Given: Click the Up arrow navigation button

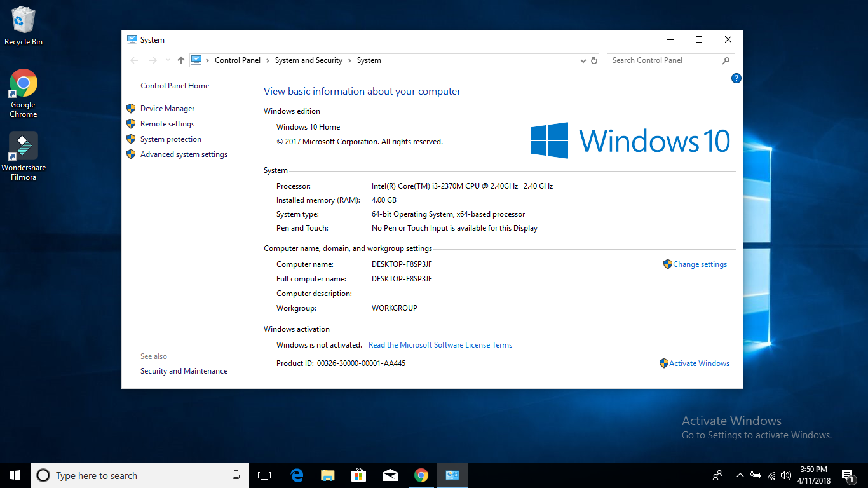Looking at the screenshot, I should (x=181, y=60).
